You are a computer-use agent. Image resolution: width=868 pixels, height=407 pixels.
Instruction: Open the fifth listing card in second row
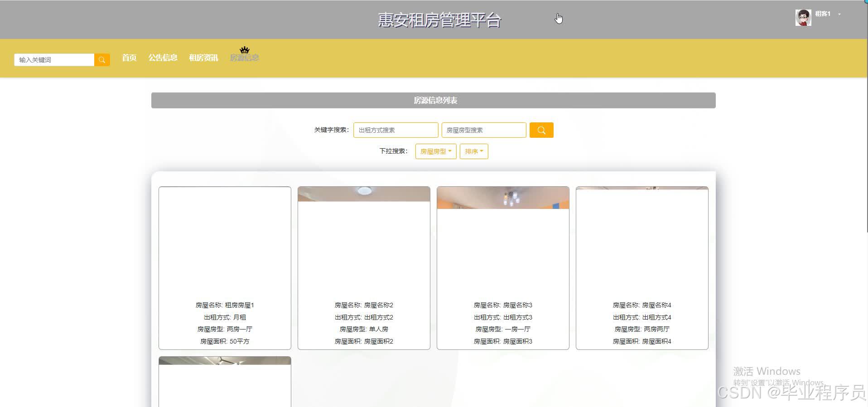pyautogui.click(x=225, y=382)
